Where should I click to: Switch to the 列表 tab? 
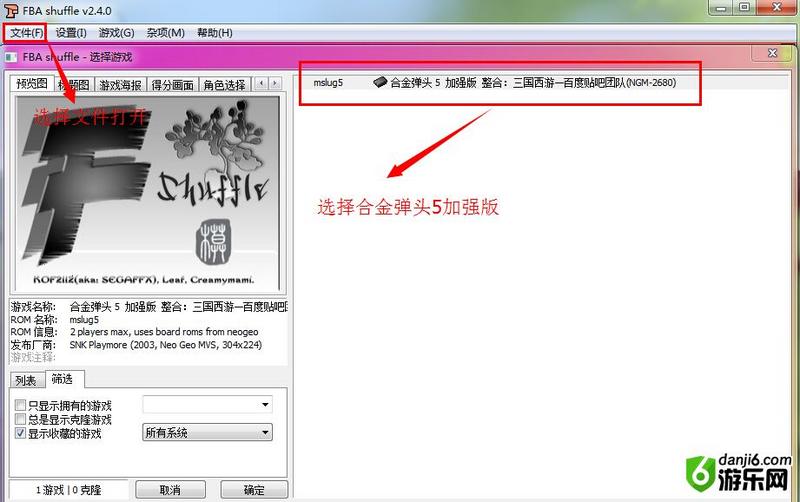(x=26, y=380)
